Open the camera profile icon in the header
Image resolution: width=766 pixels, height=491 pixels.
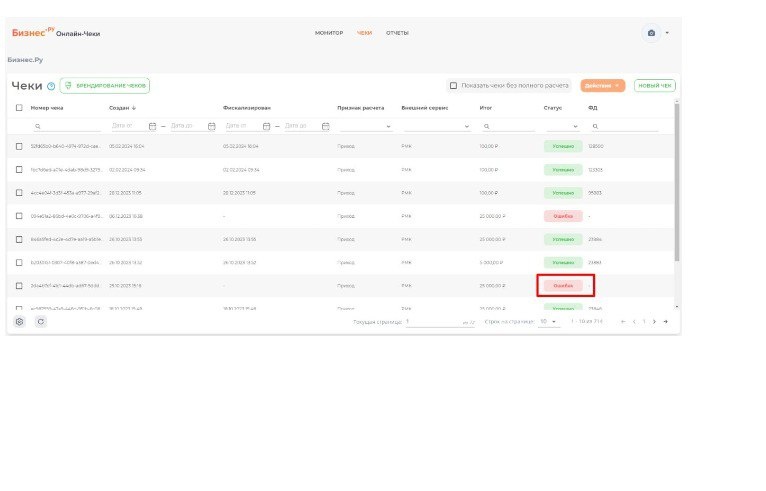(651, 33)
